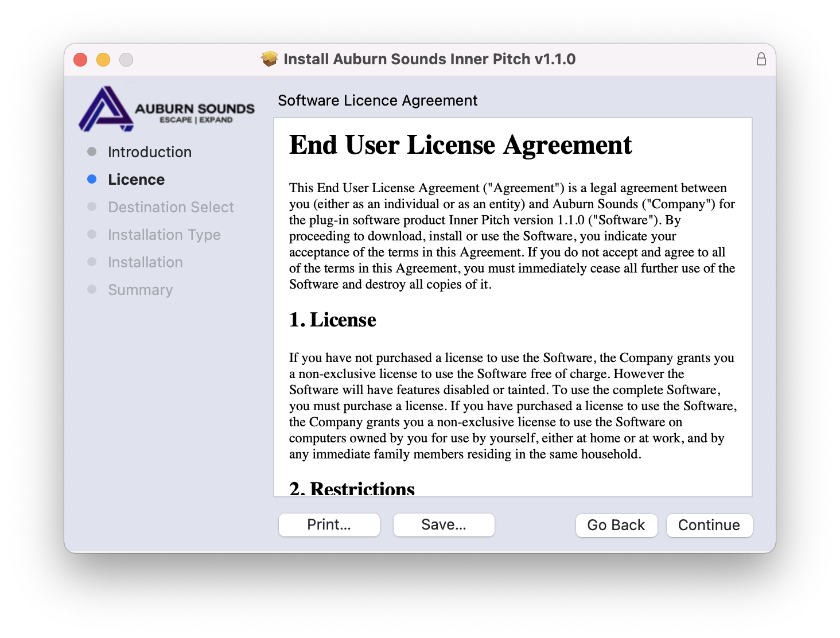Click the window title 'Install Auburn Sounds Inner Pitch v1.1.0'

click(429, 59)
